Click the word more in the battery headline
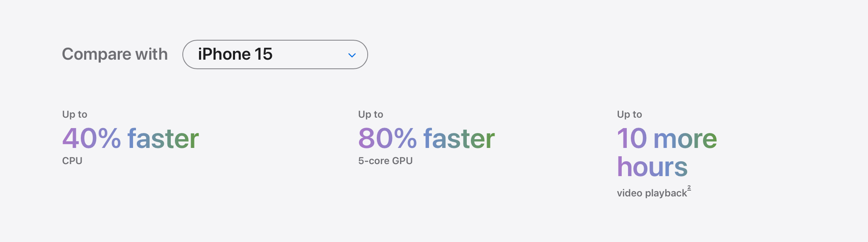868x242 pixels. click(685, 139)
